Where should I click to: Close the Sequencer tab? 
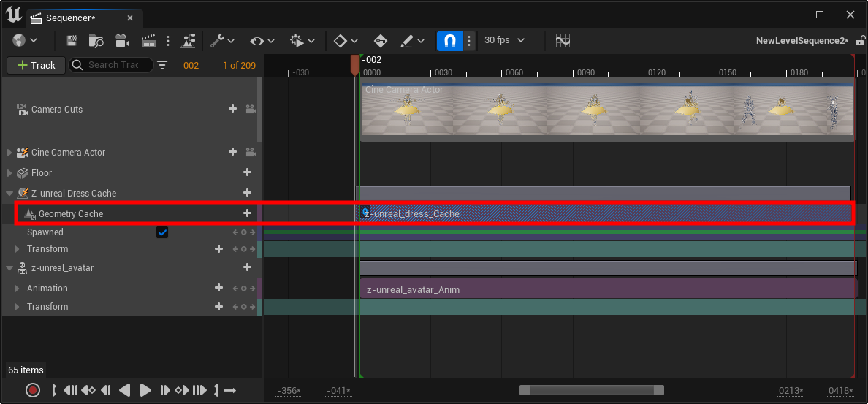(x=130, y=18)
